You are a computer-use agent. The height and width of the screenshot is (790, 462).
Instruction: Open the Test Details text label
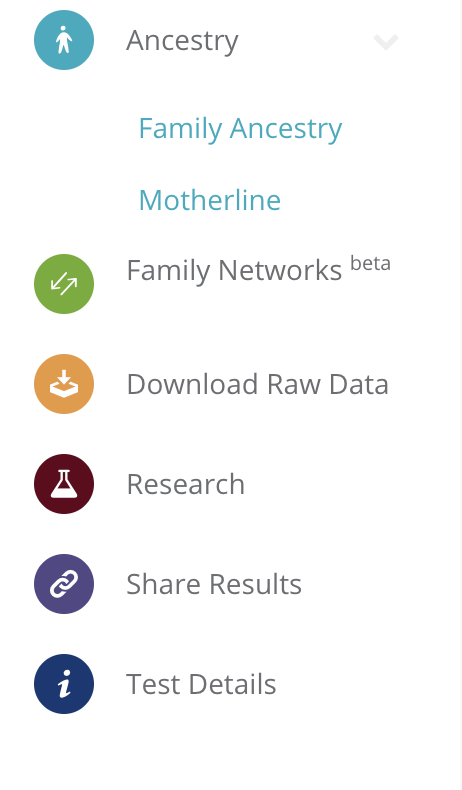click(202, 684)
